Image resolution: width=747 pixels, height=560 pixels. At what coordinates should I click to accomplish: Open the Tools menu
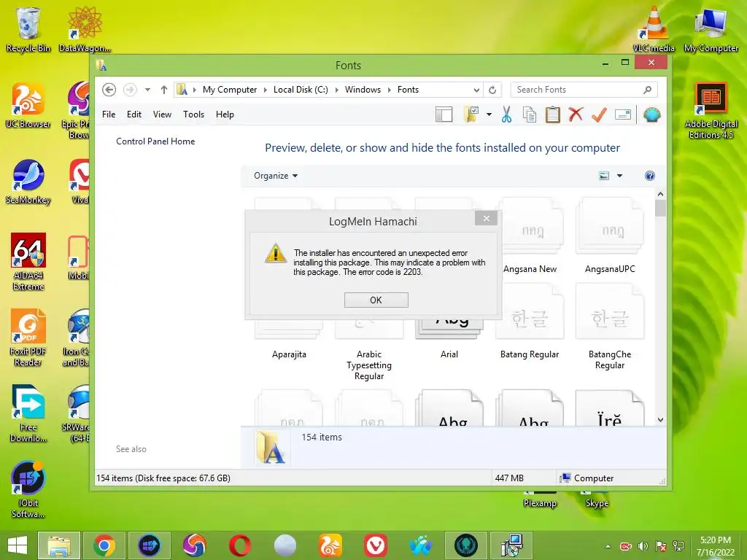pyautogui.click(x=193, y=114)
